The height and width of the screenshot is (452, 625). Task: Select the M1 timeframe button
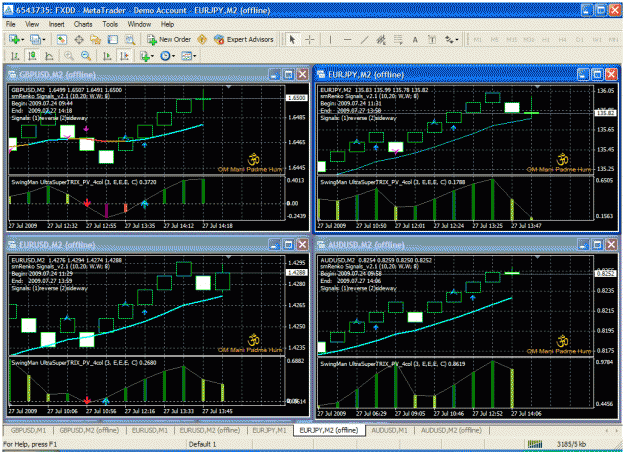click(x=478, y=39)
